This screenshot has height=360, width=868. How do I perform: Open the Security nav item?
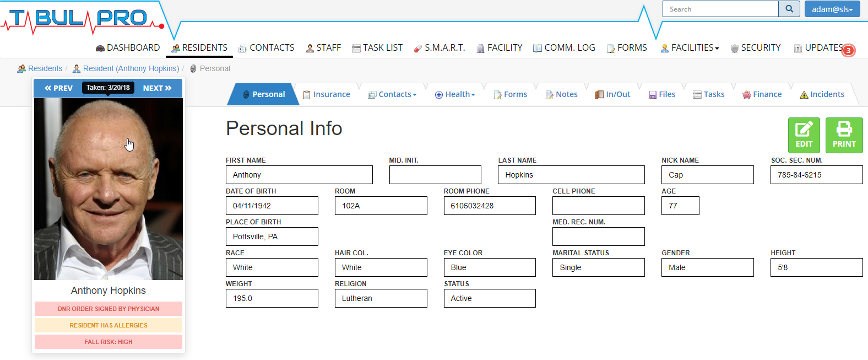[756, 48]
